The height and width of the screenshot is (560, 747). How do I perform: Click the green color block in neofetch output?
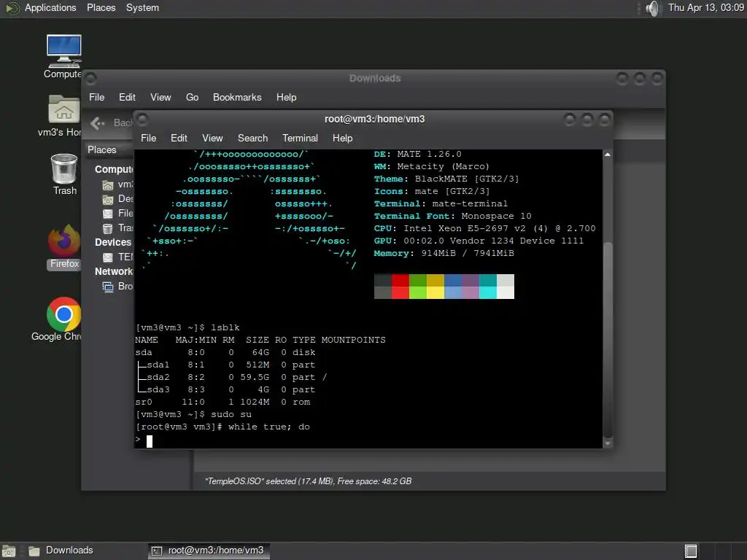coord(418,286)
